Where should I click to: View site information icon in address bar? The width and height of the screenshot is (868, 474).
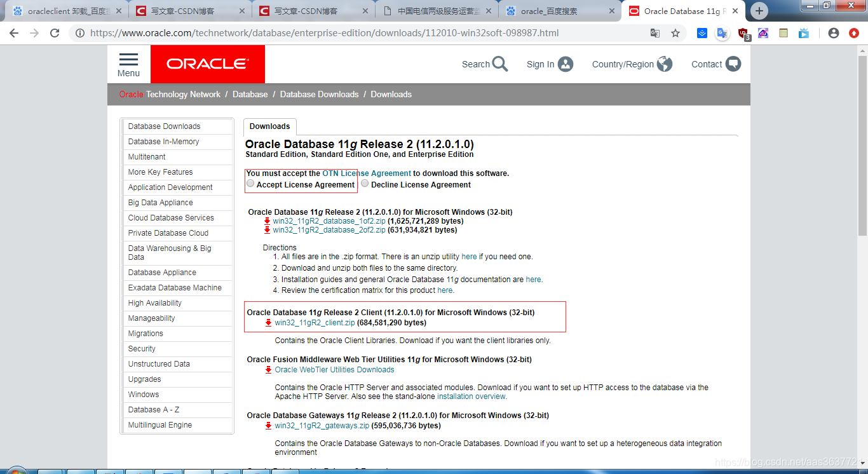pyautogui.click(x=80, y=33)
